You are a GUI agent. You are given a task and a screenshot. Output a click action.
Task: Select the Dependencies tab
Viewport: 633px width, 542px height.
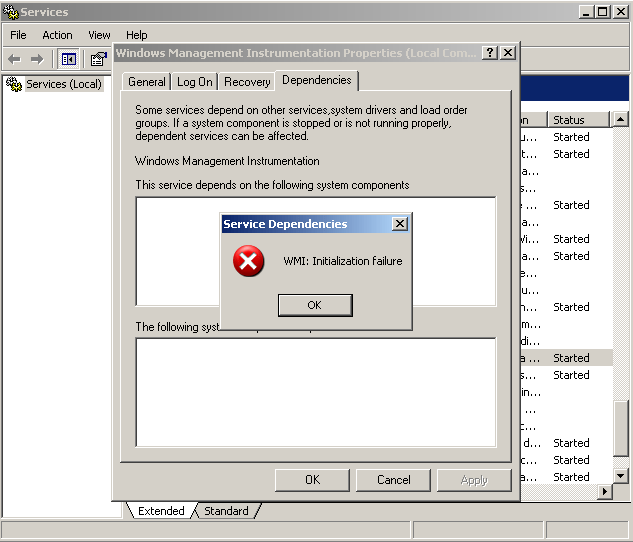point(316,80)
